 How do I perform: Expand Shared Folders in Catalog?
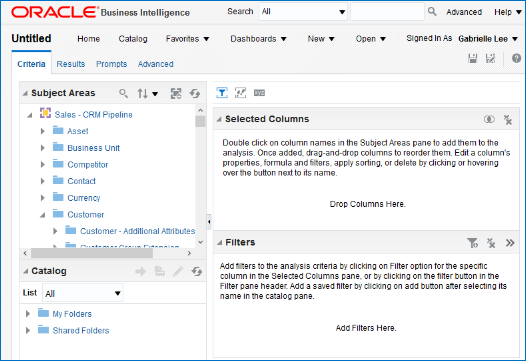click(28, 330)
